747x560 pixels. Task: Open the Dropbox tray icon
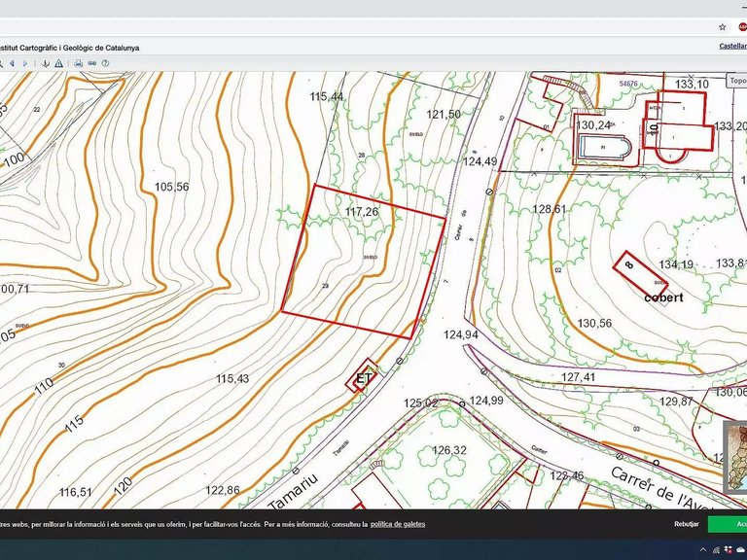(728, 550)
